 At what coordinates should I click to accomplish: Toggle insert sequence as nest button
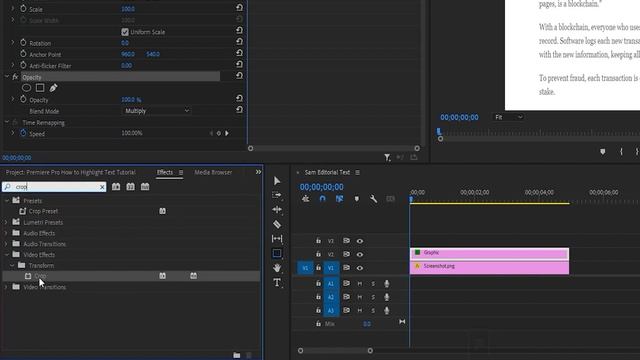(305, 199)
